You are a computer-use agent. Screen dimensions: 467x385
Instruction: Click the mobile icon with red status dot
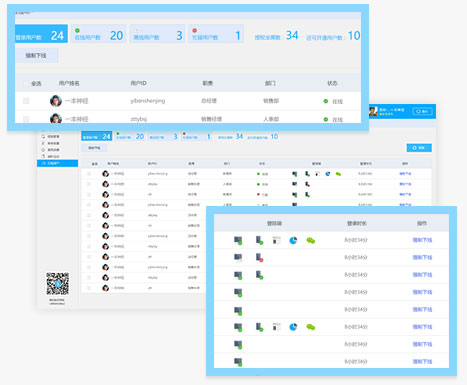click(x=259, y=257)
